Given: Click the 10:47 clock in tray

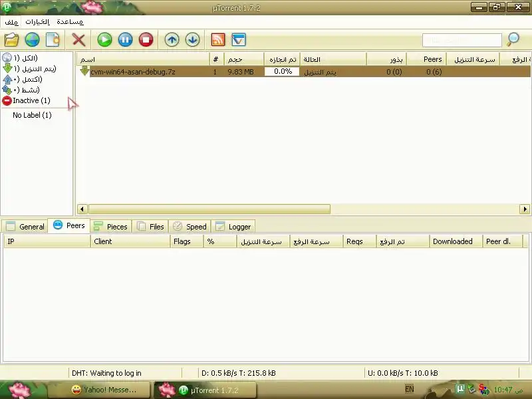Looking at the screenshot, I should 508,390.
